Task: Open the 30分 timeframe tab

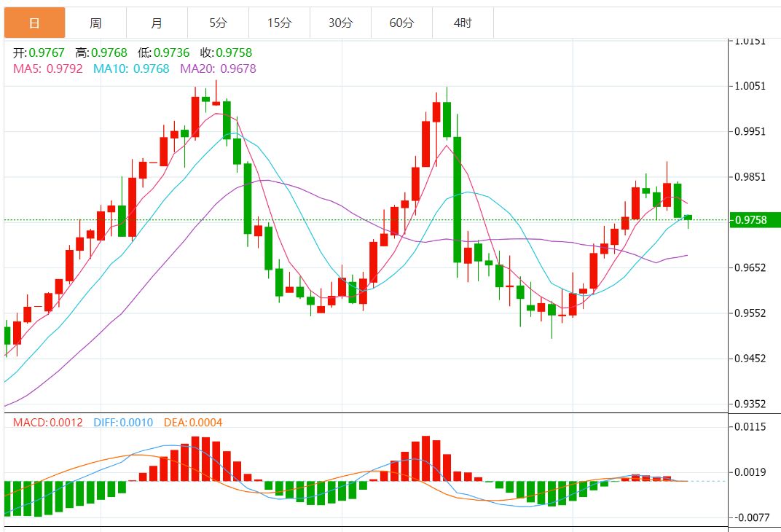Action: 341,23
